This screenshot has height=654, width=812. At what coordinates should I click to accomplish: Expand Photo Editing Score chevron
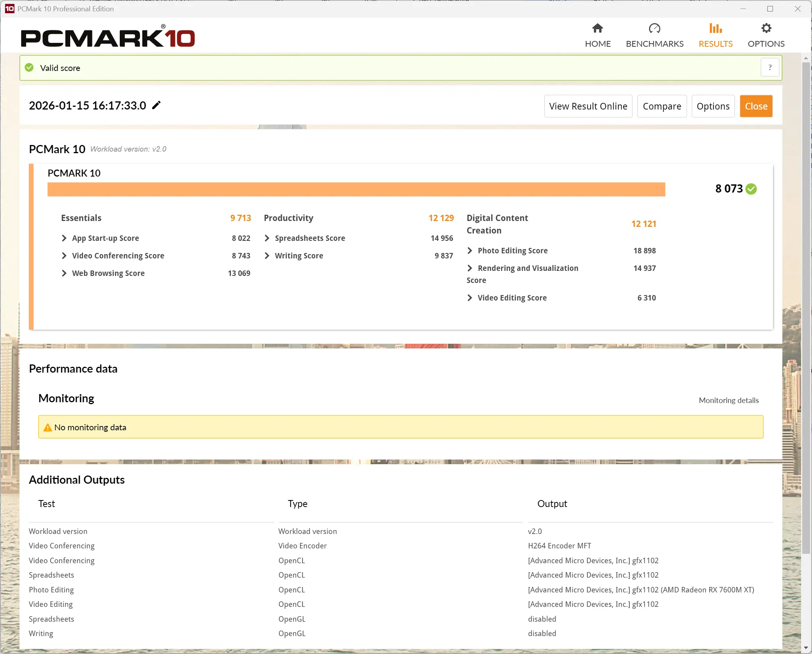click(x=470, y=251)
